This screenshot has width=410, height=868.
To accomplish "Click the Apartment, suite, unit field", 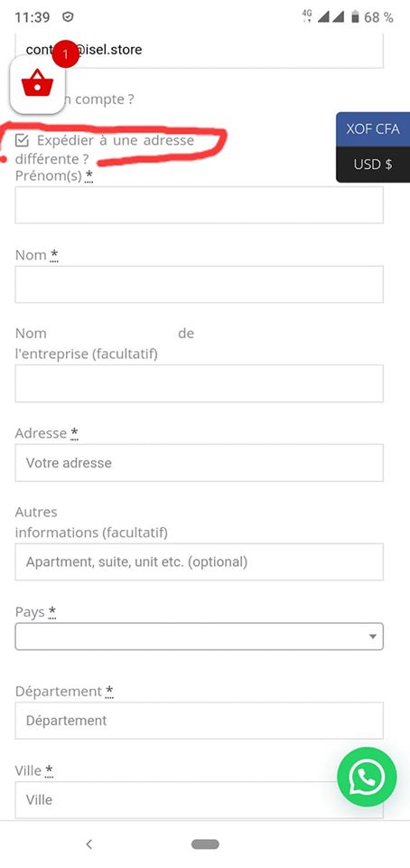I will pyautogui.click(x=199, y=561).
